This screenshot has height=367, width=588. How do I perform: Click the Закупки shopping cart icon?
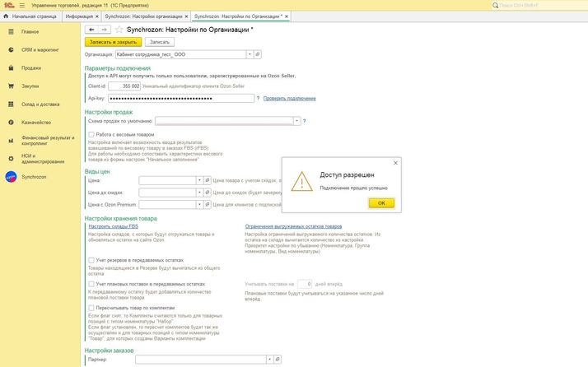(x=11, y=86)
